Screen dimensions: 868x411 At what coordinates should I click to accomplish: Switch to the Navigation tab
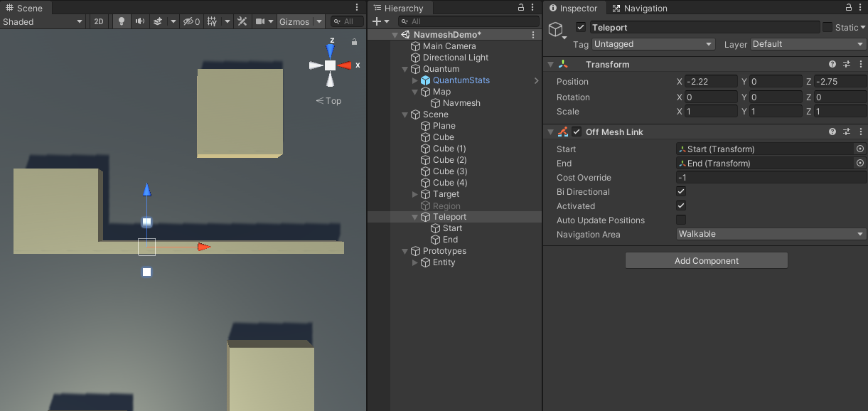[x=640, y=8]
